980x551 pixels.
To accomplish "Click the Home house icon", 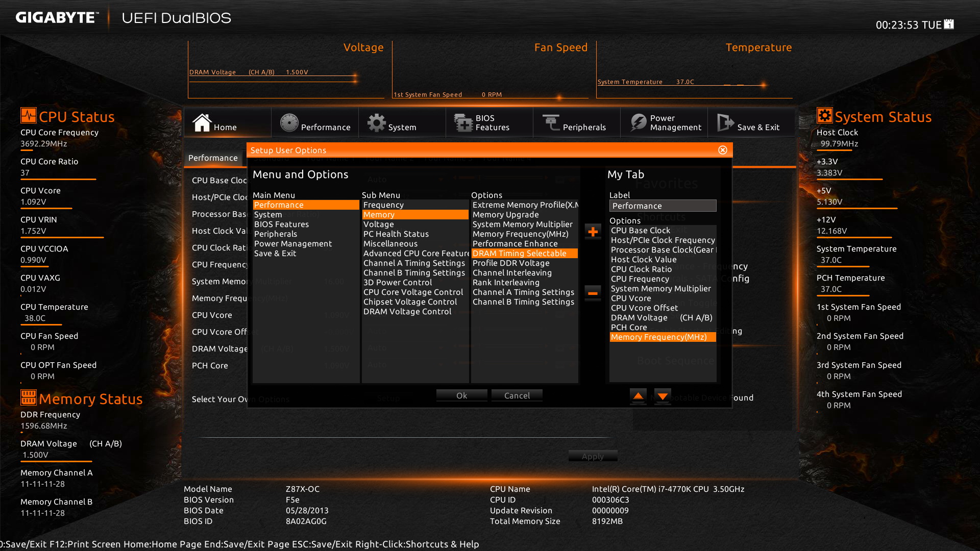I will [x=202, y=122].
